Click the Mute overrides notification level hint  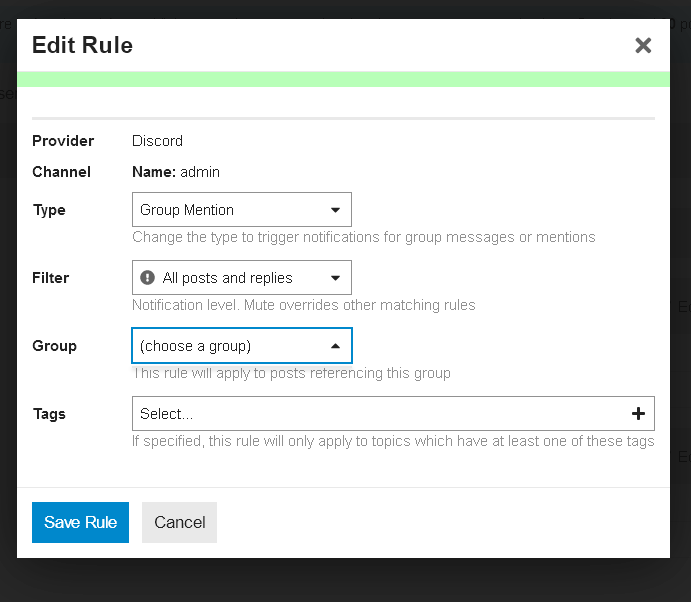coord(304,305)
